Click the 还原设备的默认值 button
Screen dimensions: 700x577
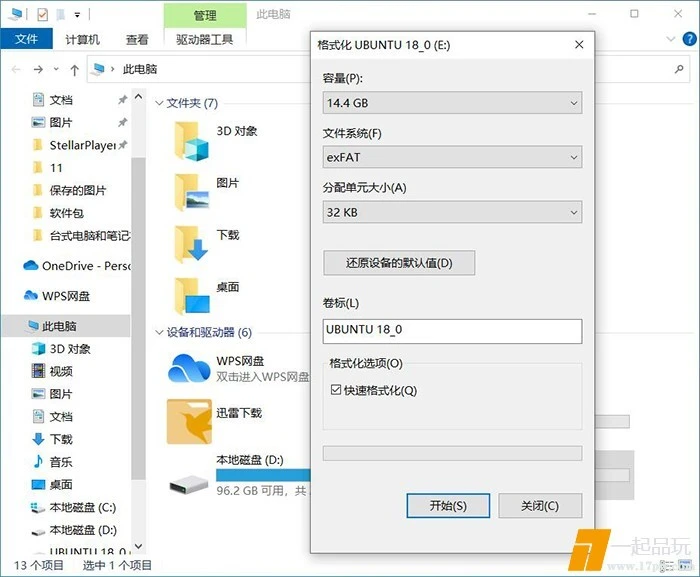click(398, 263)
